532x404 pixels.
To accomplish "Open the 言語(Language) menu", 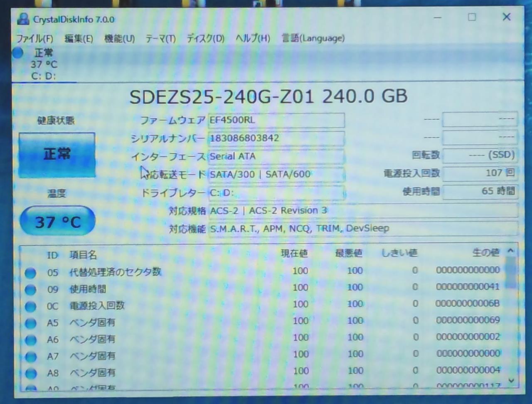I will click(x=313, y=38).
